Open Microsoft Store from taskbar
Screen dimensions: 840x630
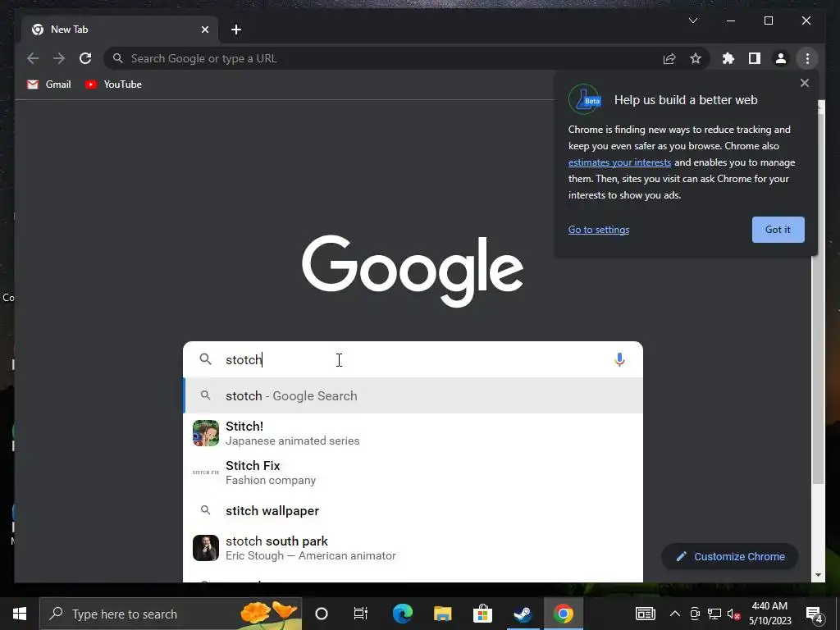pyautogui.click(x=482, y=614)
